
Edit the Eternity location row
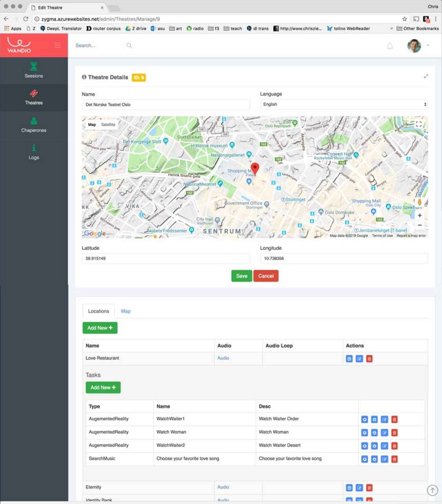coord(359,488)
